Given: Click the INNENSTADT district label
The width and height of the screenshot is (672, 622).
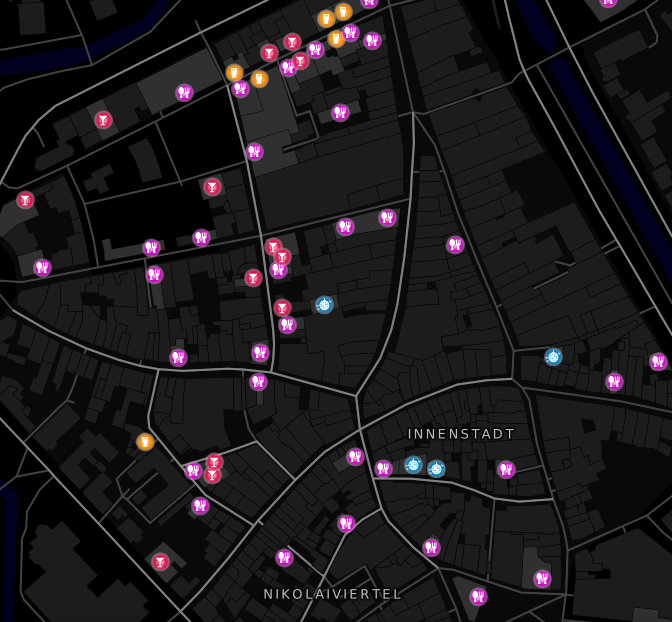Looking at the screenshot, I should 461,434.
